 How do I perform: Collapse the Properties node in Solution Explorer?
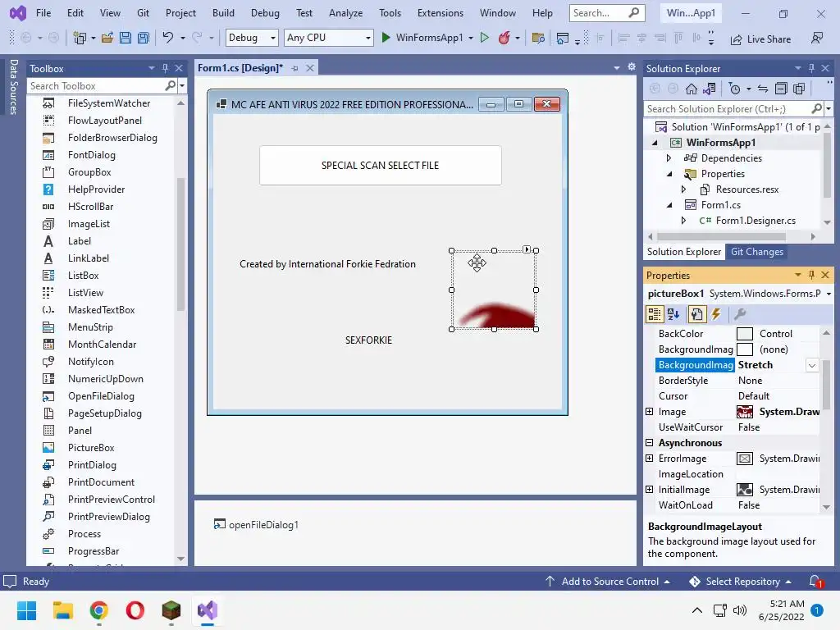[x=669, y=174]
